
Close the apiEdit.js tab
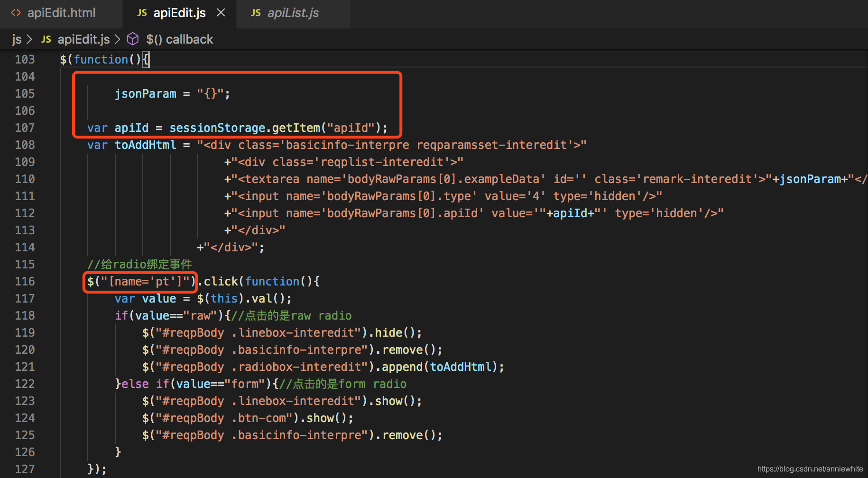tap(221, 13)
